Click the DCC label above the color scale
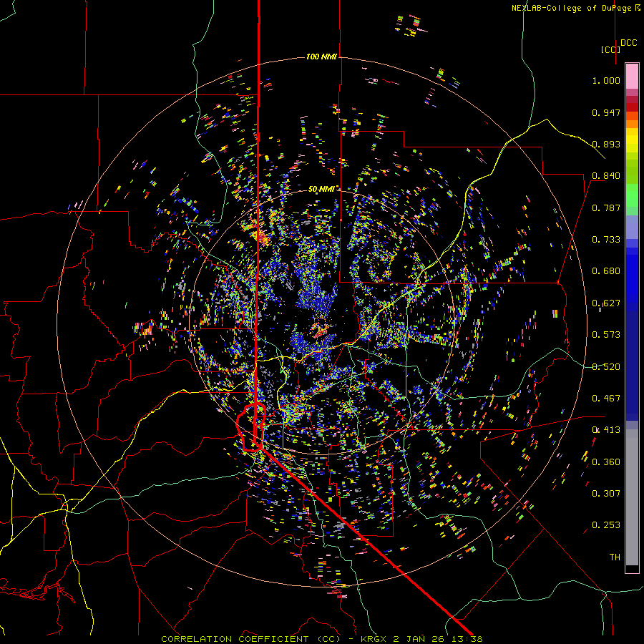This screenshot has height=644, width=644. coord(628,43)
